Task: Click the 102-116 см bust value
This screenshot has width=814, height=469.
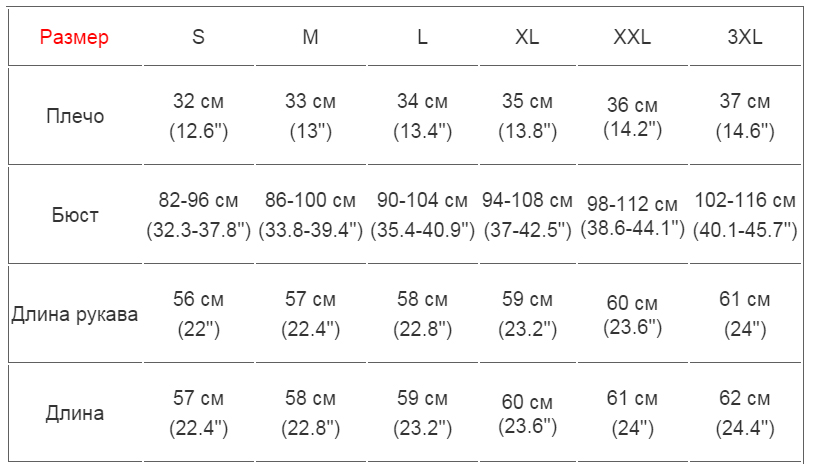Action: click(x=745, y=201)
